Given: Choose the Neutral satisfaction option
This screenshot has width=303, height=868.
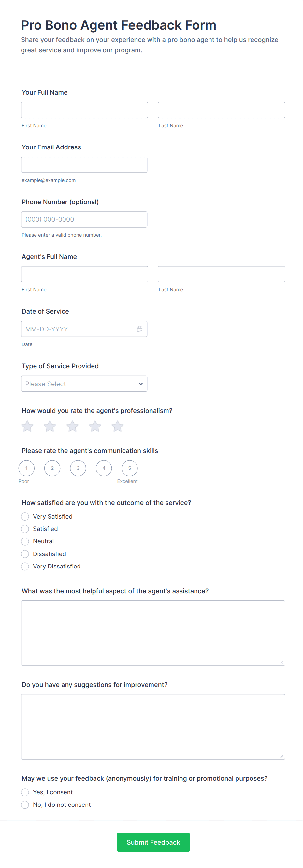Looking at the screenshot, I should tap(25, 541).
